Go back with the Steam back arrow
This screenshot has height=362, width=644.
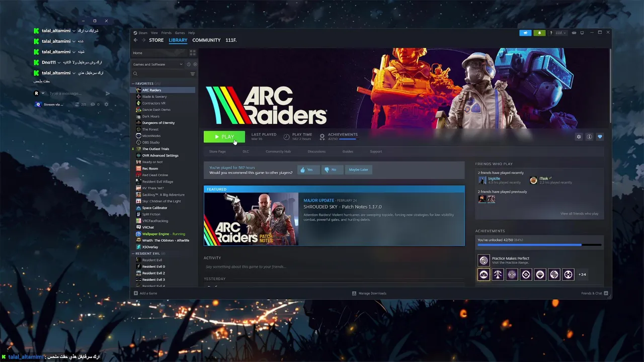tap(135, 40)
